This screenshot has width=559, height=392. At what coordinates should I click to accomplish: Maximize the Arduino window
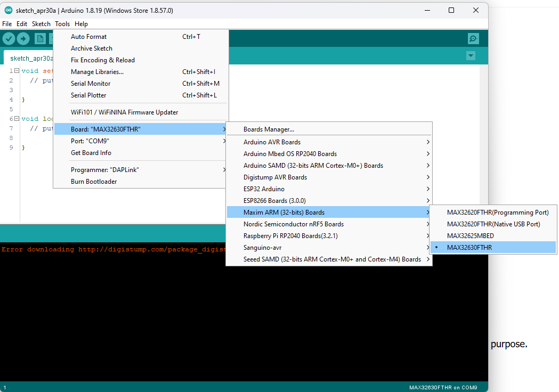[x=451, y=10]
